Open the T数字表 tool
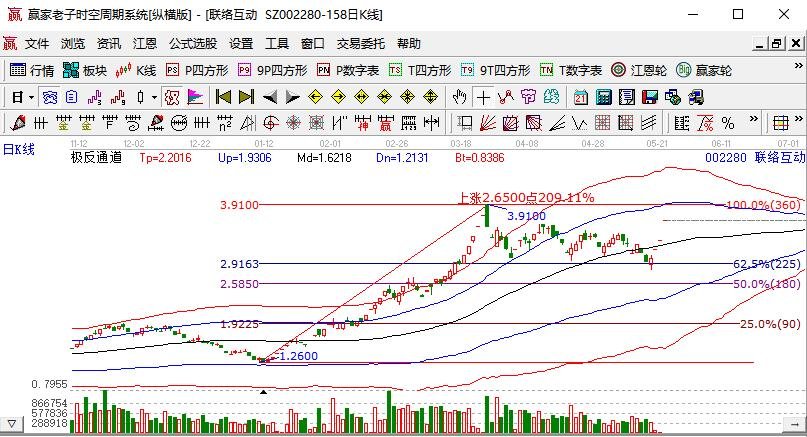The height and width of the screenshot is (437, 807). [571, 70]
